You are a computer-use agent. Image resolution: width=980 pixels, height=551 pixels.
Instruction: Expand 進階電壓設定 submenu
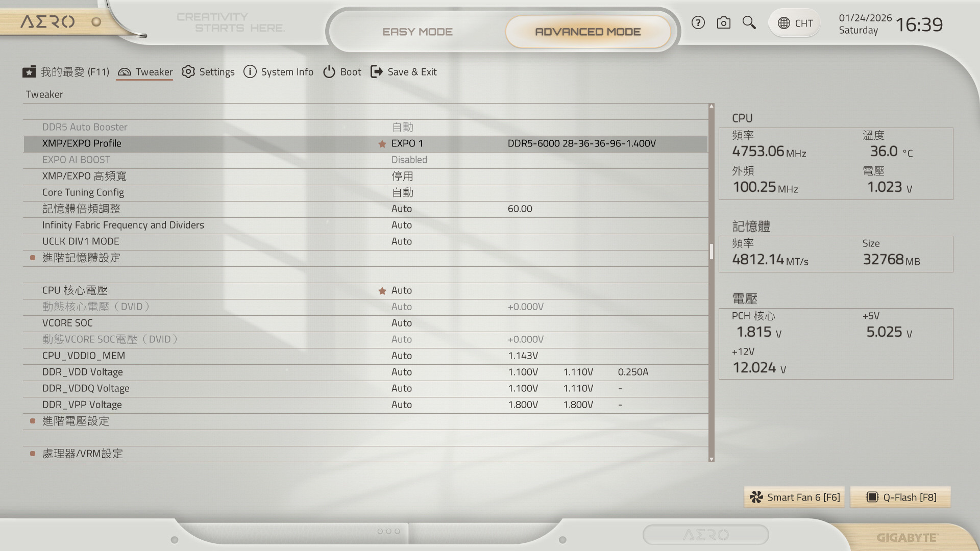[76, 421]
